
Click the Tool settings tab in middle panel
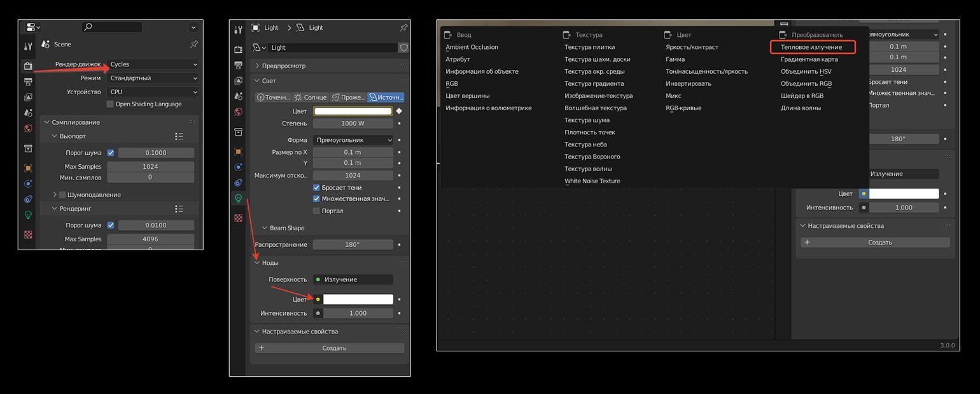239,30
